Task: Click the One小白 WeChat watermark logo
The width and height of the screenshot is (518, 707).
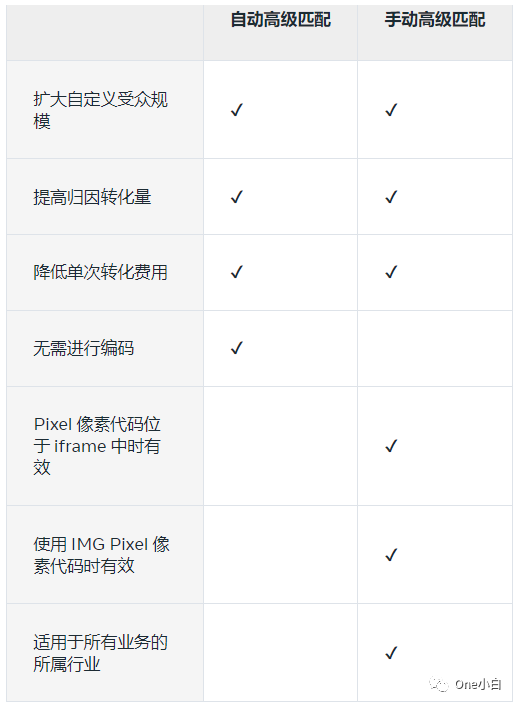Action: click(465, 684)
